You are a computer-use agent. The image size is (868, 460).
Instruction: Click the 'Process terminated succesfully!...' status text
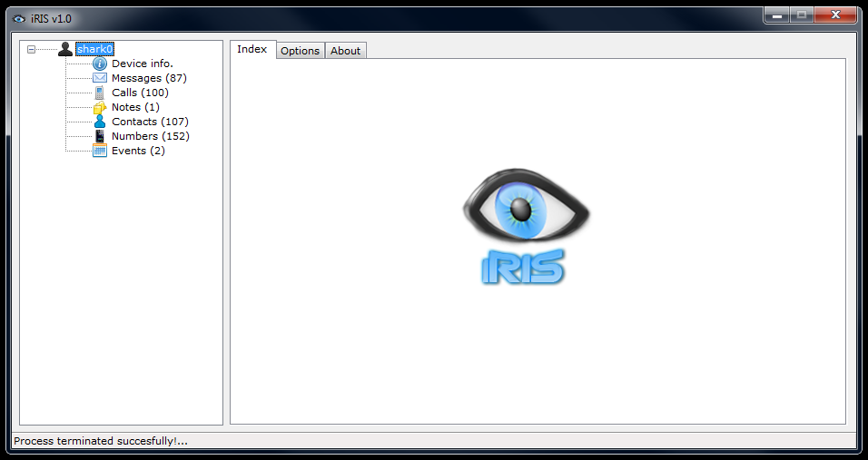101,441
